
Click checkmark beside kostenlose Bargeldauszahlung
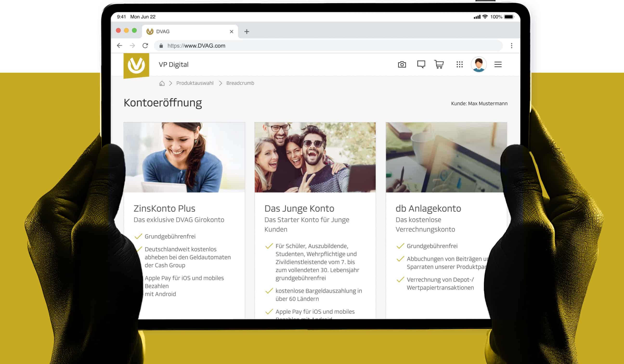269,291
